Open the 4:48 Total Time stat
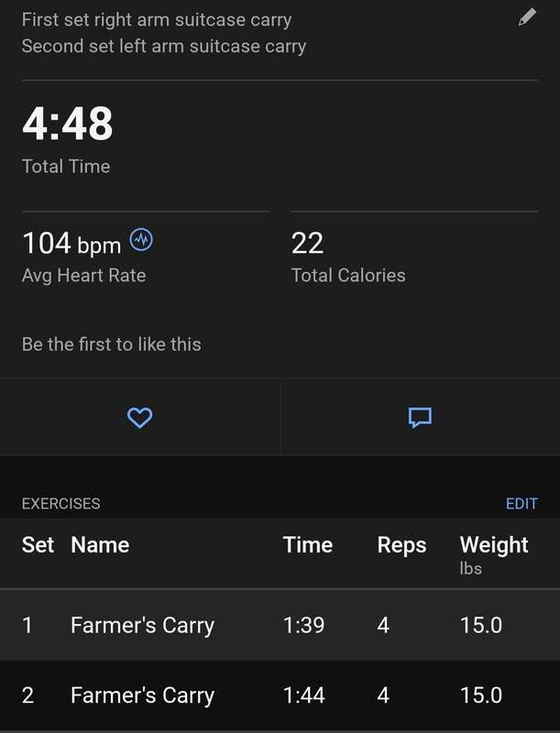The width and height of the screenshot is (560, 733). [67, 139]
